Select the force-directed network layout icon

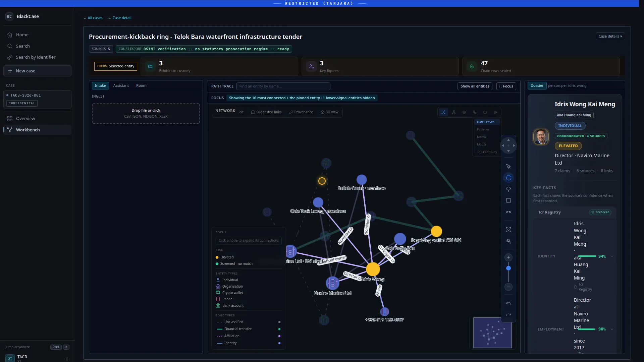pos(443,112)
